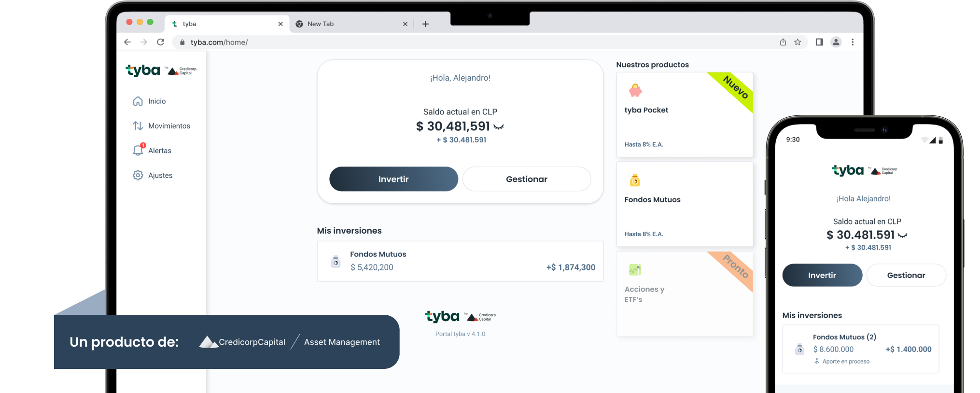Toggle the phone balance eye icon
This screenshot has width=980, height=393.
(903, 236)
